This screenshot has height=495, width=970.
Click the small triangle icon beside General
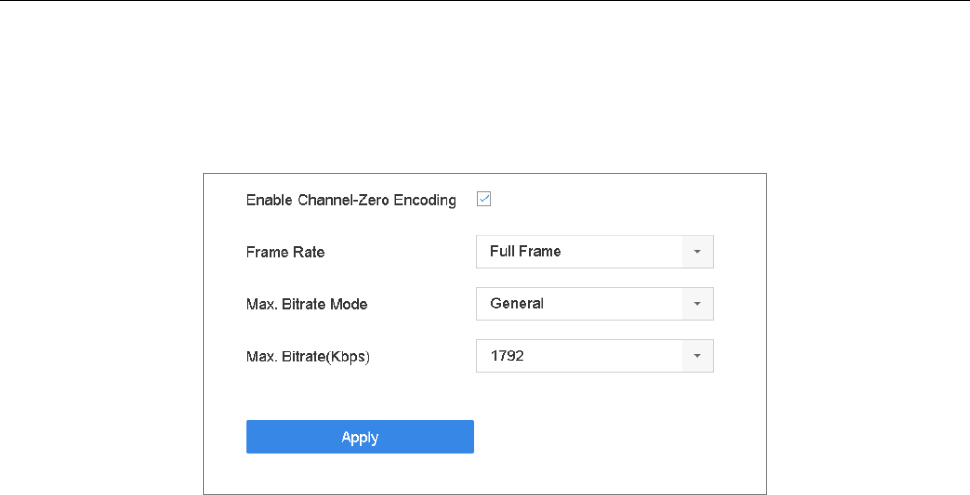click(698, 304)
